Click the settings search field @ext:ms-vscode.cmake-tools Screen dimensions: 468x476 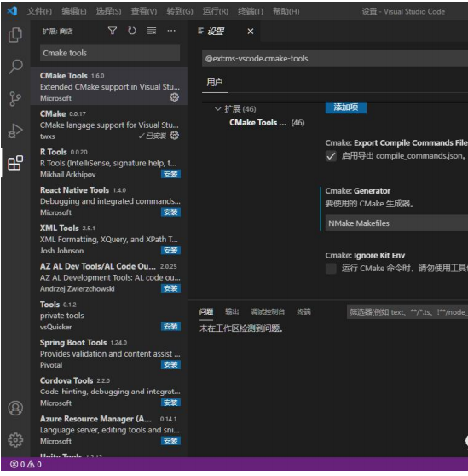click(335, 59)
